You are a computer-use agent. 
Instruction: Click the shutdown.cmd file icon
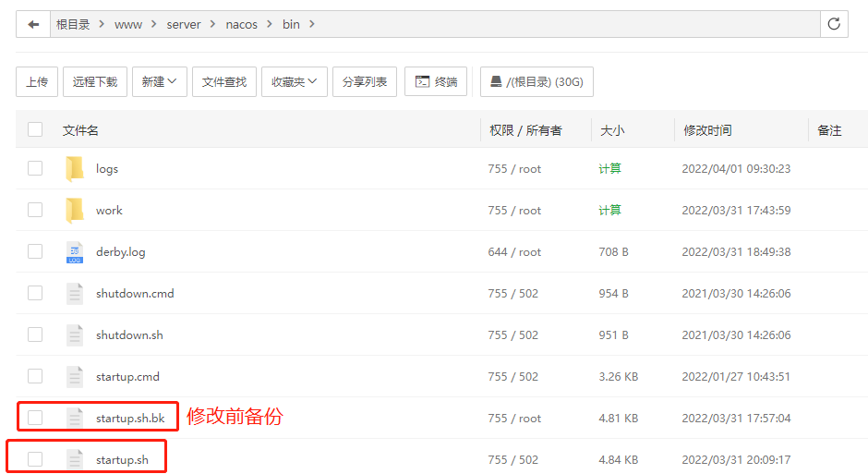(75, 294)
